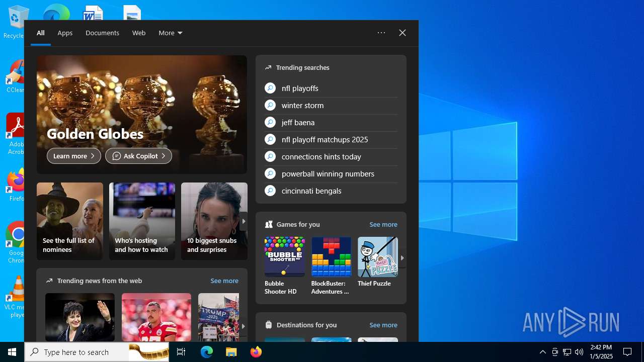This screenshot has height=362, width=644.
Task: Open Who's hosting and how to watch card
Action: [142, 221]
